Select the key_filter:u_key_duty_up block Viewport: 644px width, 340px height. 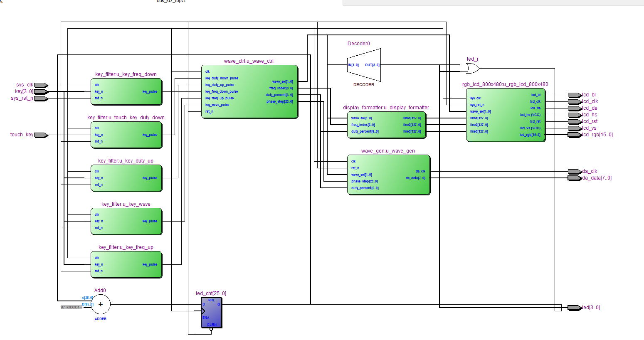coord(126,178)
